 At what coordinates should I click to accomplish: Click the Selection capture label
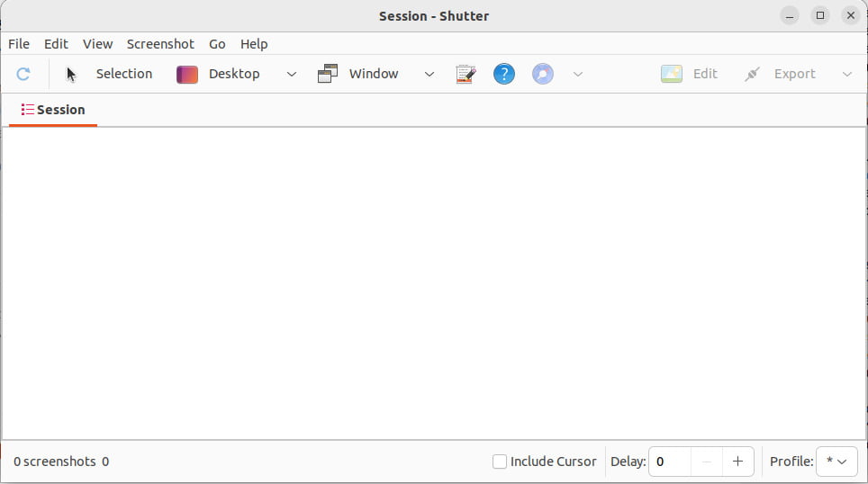click(x=124, y=74)
